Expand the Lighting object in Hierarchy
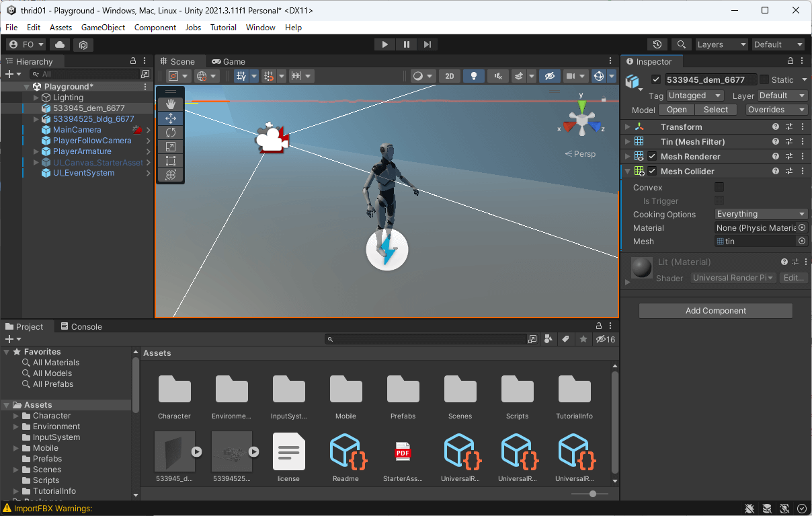Screen dimensions: 812x516 click(x=36, y=98)
